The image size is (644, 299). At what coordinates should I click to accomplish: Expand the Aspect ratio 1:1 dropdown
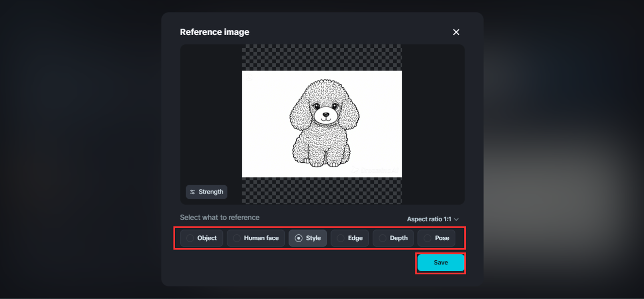[433, 219]
